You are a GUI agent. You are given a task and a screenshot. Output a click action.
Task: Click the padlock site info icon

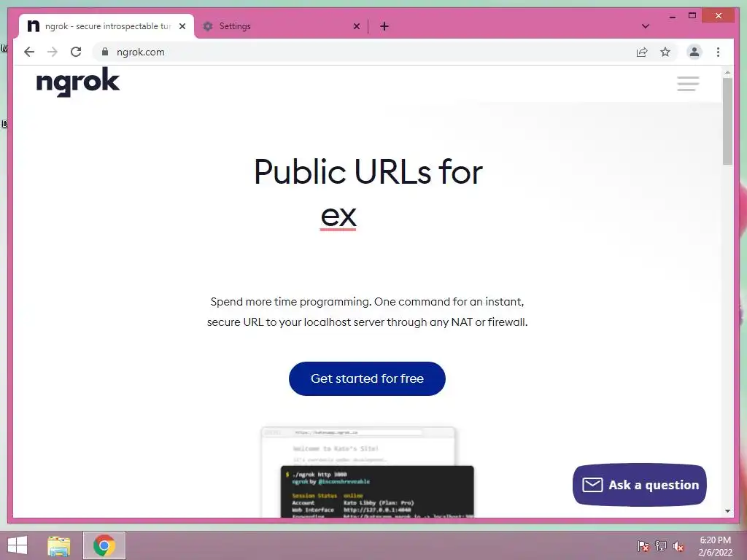[x=105, y=52]
